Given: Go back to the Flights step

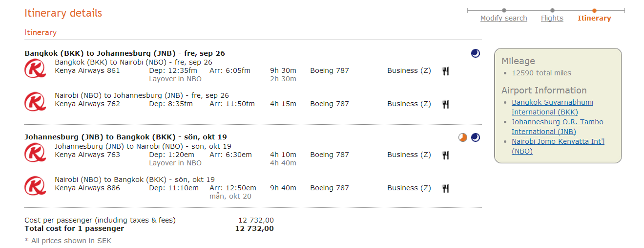Looking at the screenshot, I should pyautogui.click(x=552, y=18).
